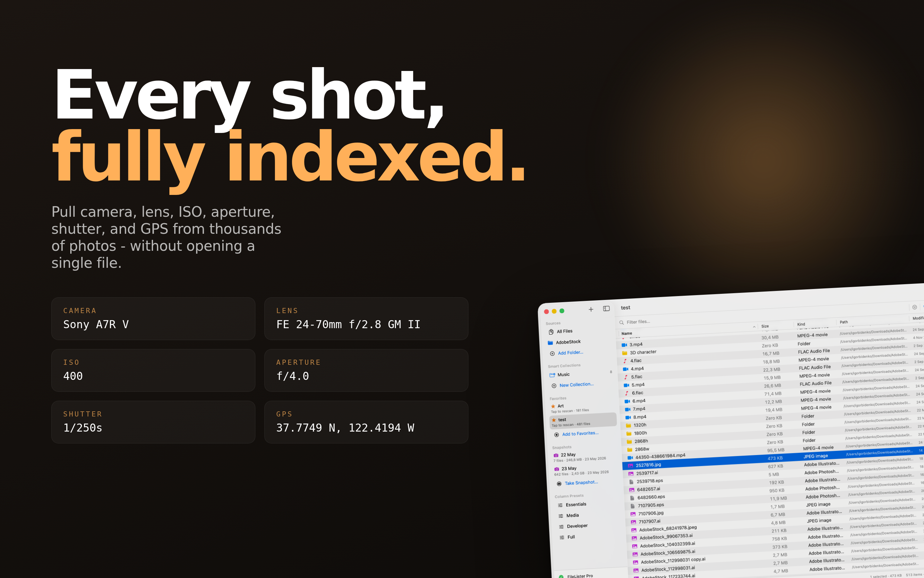The height and width of the screenshot is (578, 924).
Task: Click the FileLister Pro status label
Action: pyautogui.click(x=580, y=576)
